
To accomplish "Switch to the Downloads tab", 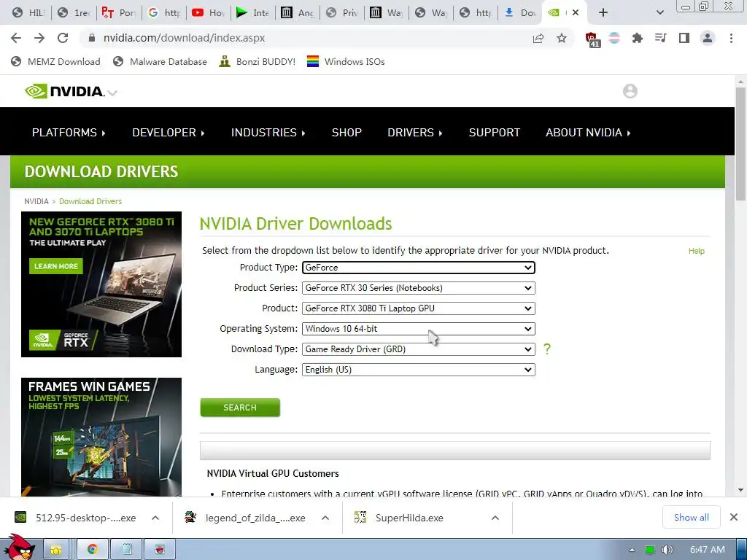I will (520, 12).
